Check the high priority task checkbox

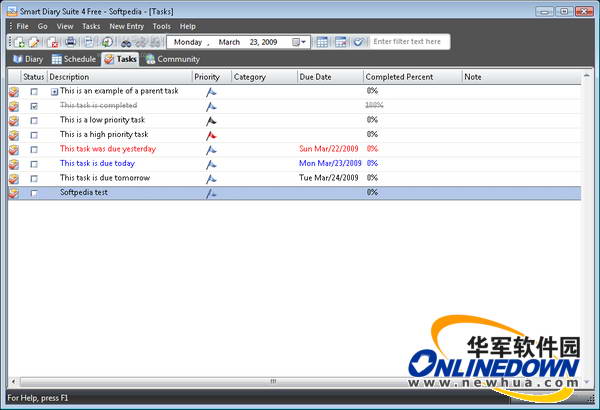pos(34,135)
